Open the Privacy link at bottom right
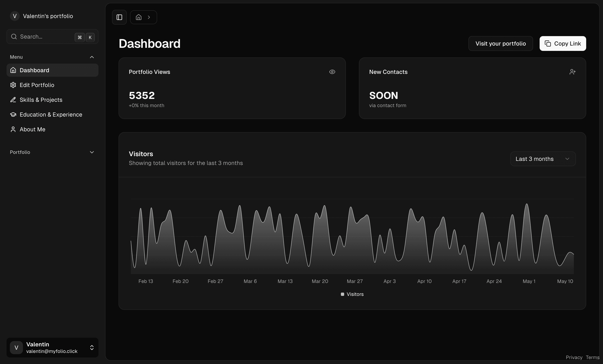Image resolution: width=603 pixels, height=364 pixels. pos(574,357)
